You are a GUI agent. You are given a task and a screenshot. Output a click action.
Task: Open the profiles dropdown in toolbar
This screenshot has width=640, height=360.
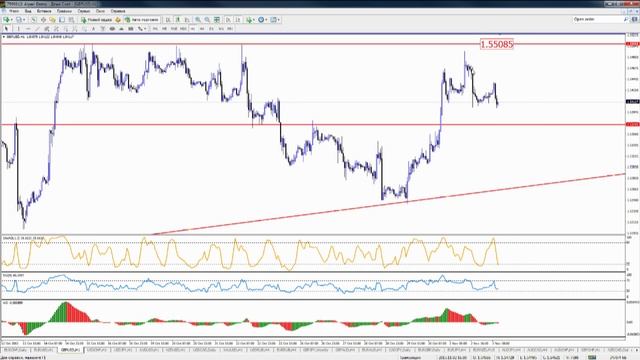(19, 20)
